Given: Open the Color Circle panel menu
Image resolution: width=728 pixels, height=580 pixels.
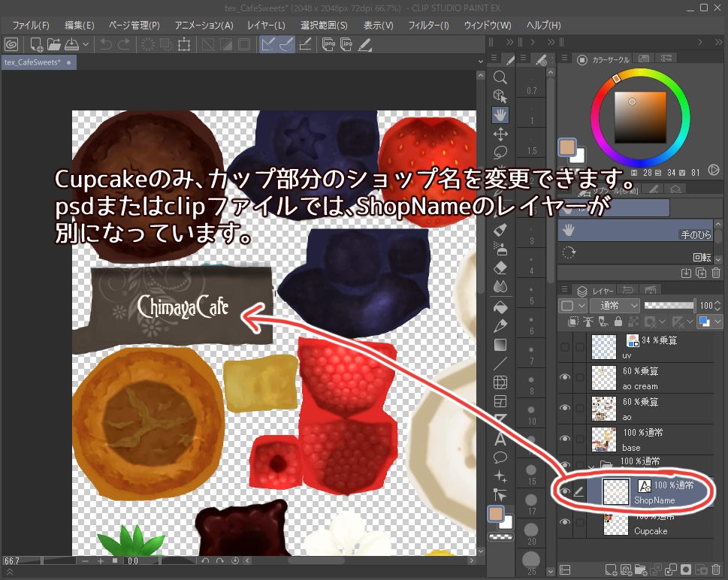Looking at the screenshot, I should click(x=564, y=58).
